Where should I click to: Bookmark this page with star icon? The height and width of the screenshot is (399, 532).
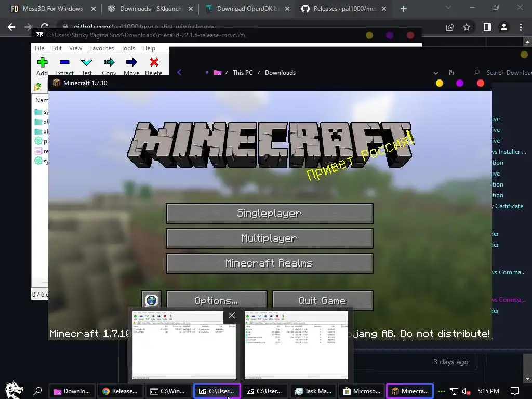(467, 27)
